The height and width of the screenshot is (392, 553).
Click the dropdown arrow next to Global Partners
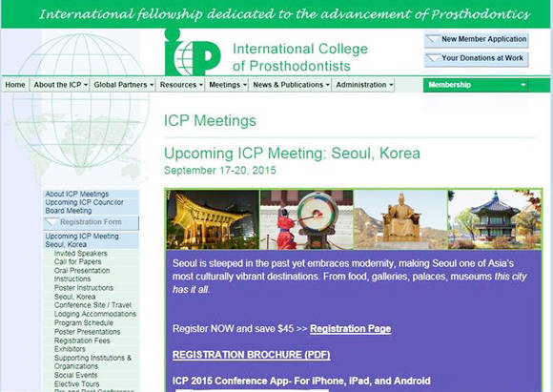[152, 86]
